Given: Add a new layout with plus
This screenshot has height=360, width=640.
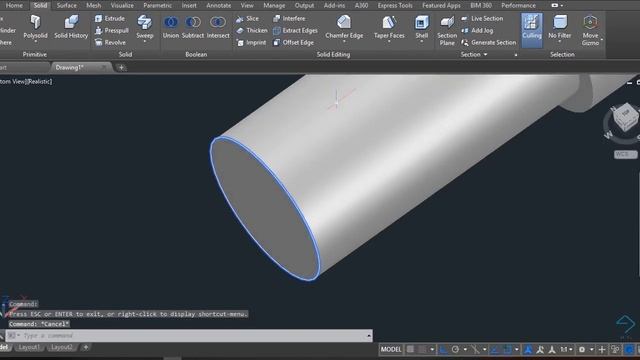Looking at the screenshot, I should coord(86,347).
